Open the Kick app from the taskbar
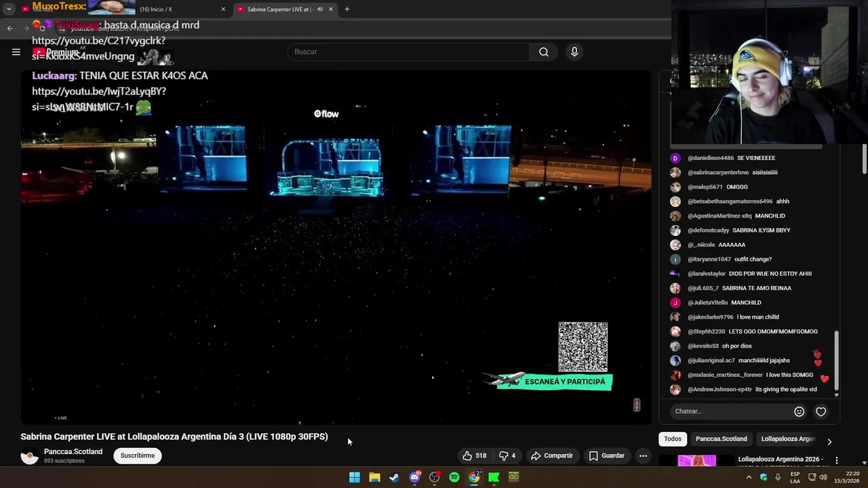The height and width of the screenshot is (488, 868). point(494,477)
